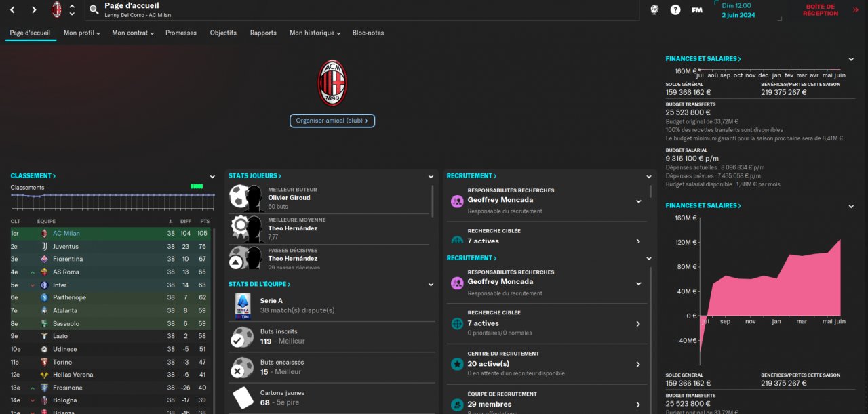Image resolution: width=868 pixels, height=414 pixels.
Task: Open the Boîte de réception button
Action: coord(821,9)
